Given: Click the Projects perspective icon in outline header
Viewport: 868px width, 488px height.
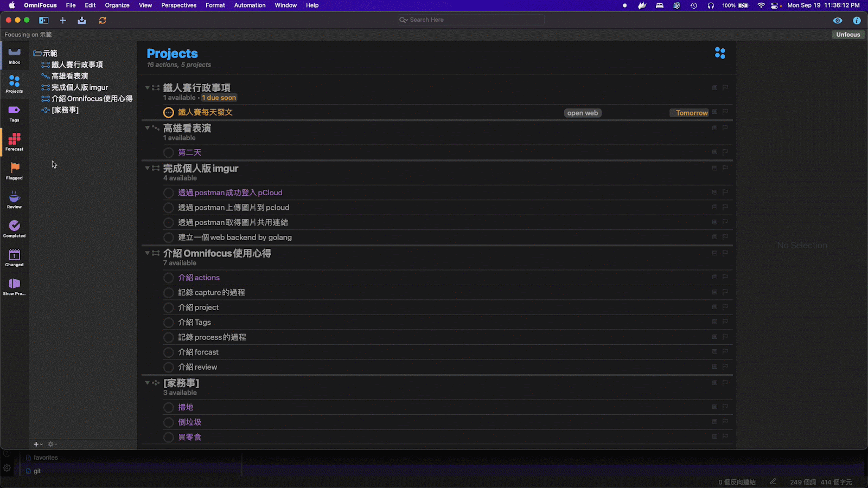Looking at the screenshot, I should click(x=720, y=53).
